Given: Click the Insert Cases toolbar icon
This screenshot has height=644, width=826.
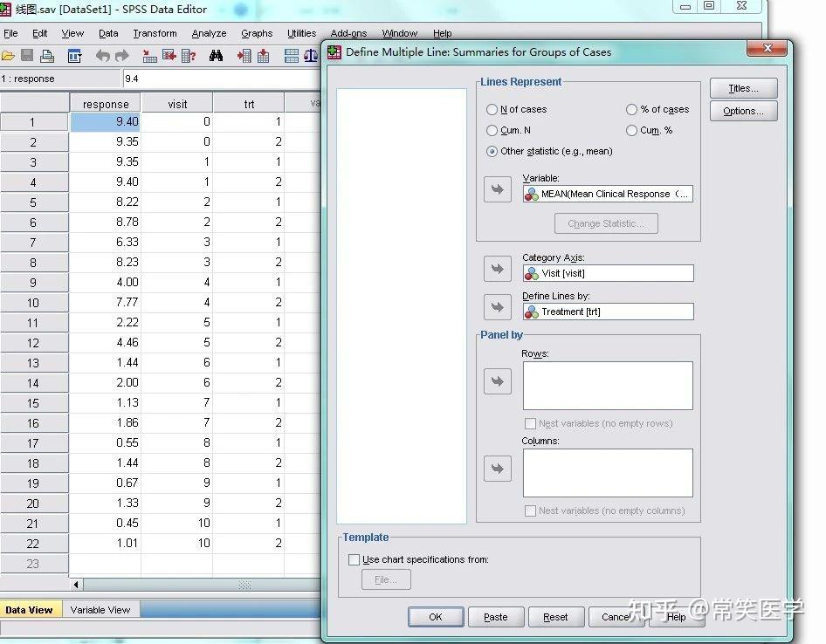Looking at the screenshot, I should click(244, 55).
